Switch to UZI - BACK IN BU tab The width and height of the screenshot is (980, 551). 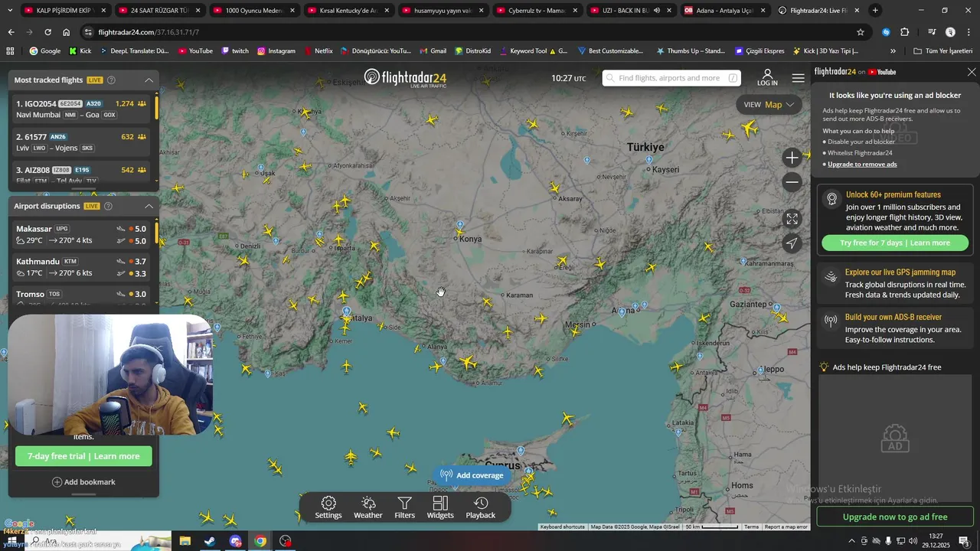tap(629, 11)
